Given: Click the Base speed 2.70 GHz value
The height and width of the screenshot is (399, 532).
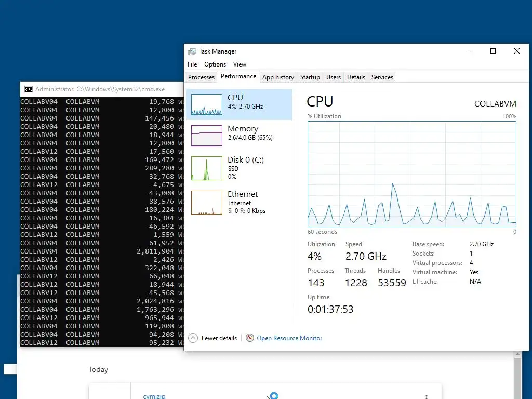Looking at the screenshot, I should click(x=482, y=244).
